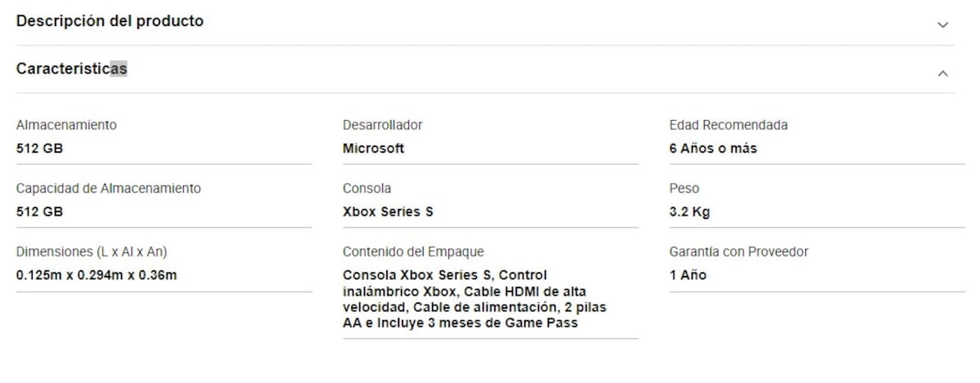The image size is (980, 383).
Task: Click the Características section heading
Action: coord(72,69)
